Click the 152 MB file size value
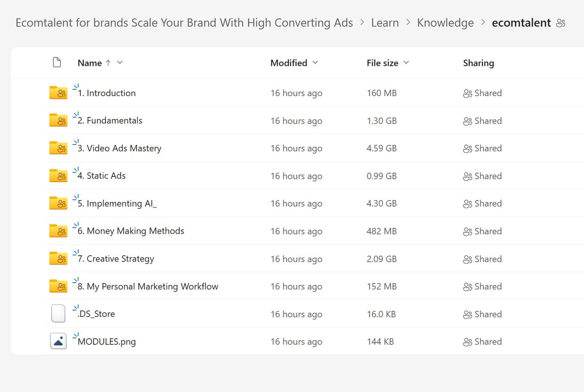 382,287
